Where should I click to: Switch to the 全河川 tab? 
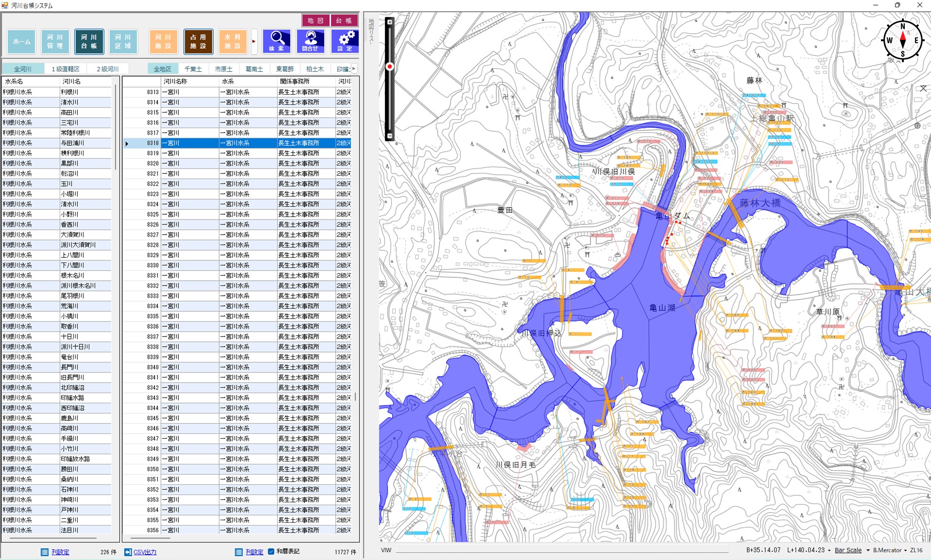22,69
